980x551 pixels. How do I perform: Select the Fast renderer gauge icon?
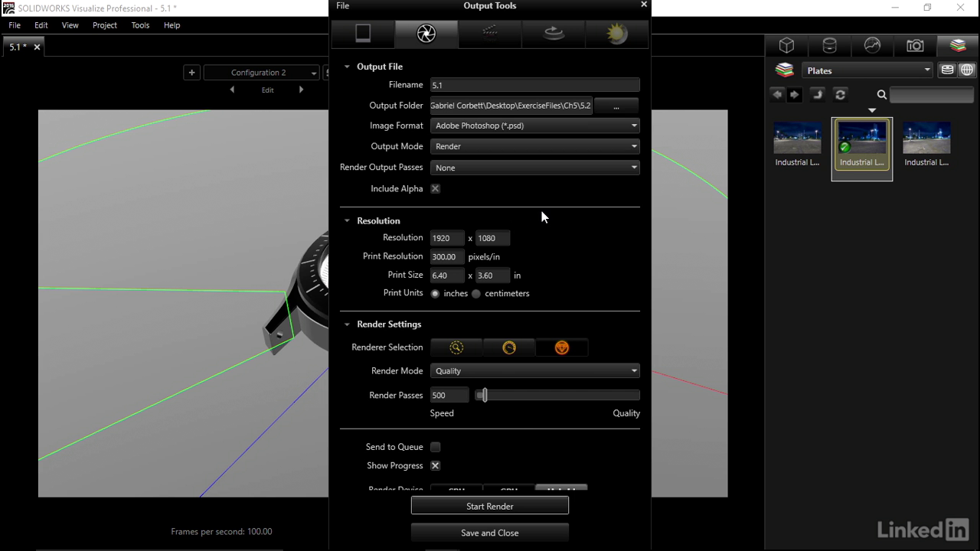509,347
